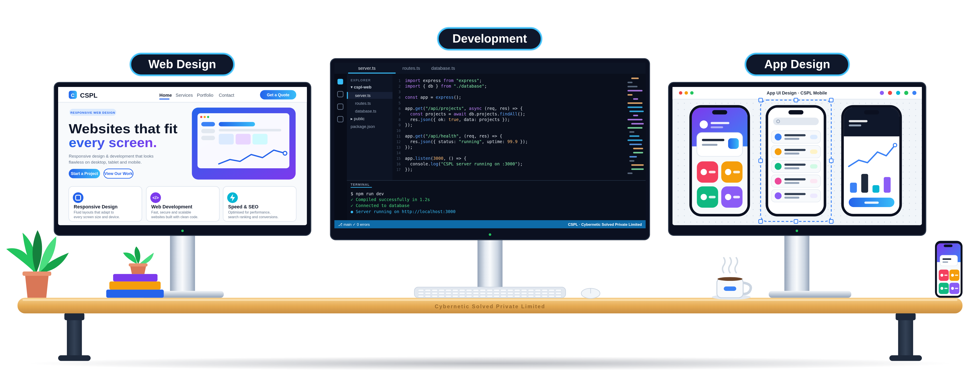
Task: Click the orange app tile in the left phone mockup
Action: [x=732, y=172]
